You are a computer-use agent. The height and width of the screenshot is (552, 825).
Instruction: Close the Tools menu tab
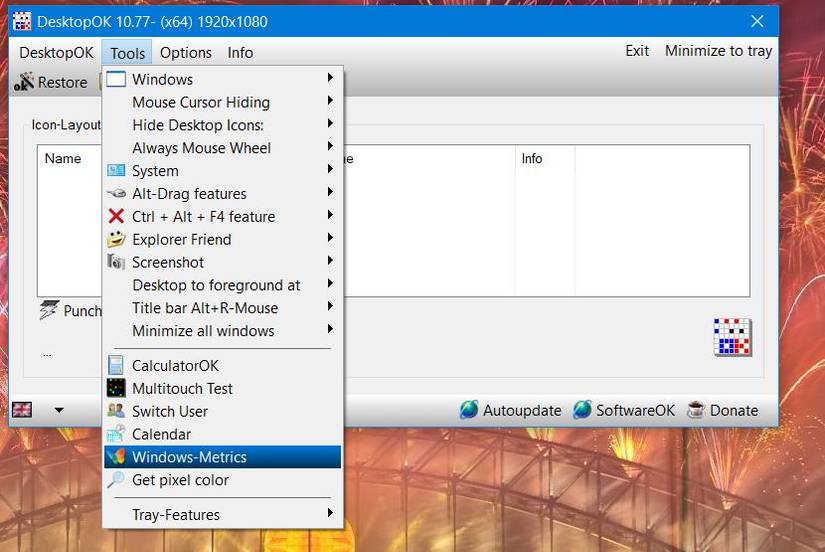127,53
